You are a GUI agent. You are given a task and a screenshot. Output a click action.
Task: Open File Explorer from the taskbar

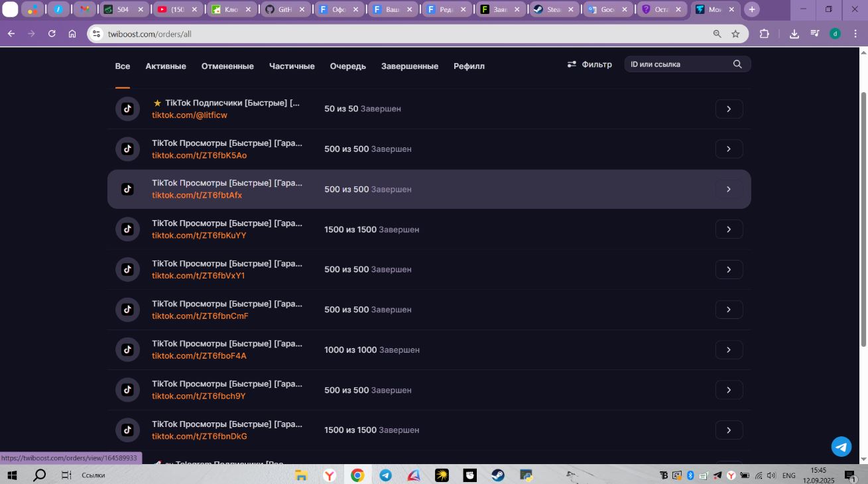coord(301,475)
